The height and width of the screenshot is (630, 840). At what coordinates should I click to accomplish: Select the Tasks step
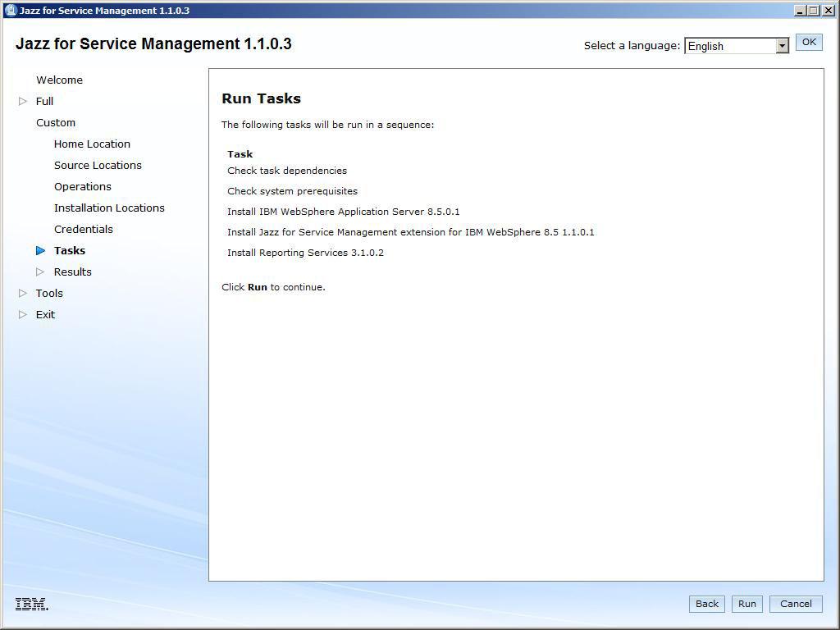70,251
